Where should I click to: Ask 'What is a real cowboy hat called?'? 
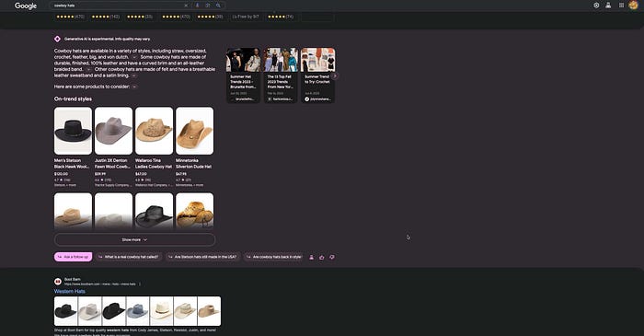pos(129,257)
